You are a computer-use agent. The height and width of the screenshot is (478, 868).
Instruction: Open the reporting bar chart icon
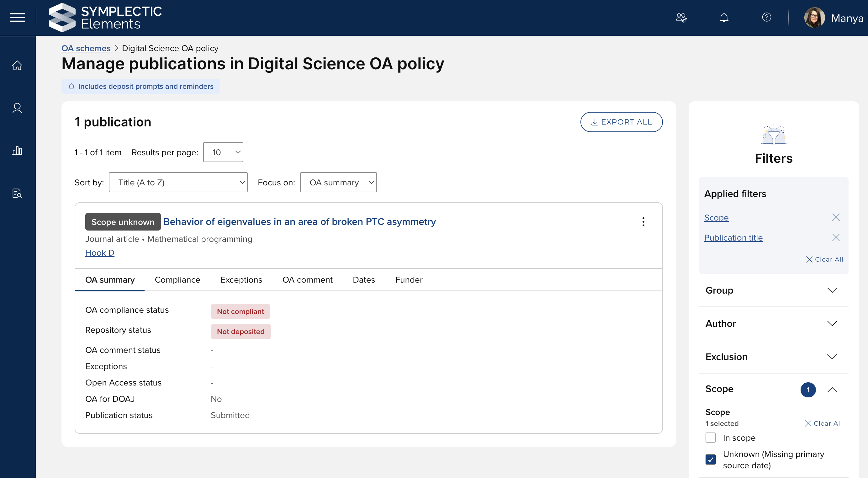tap(17, 151)
